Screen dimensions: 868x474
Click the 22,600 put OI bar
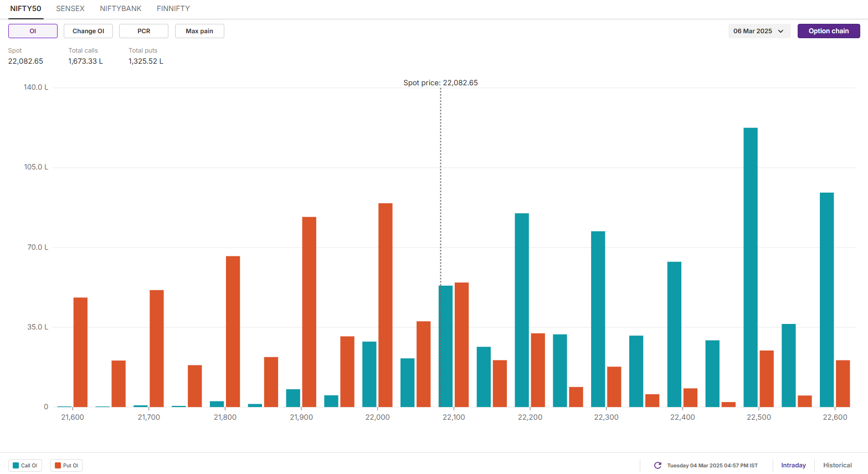pos(843,384)
